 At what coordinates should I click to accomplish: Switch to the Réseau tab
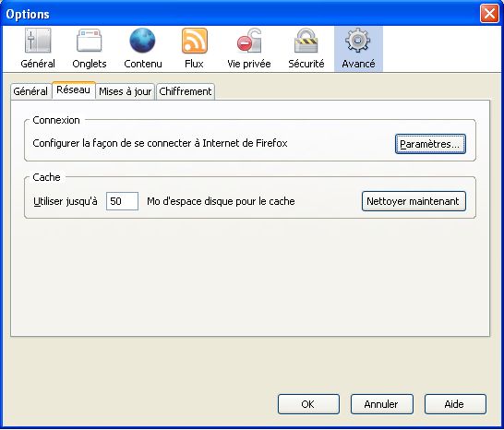(73, 90)
